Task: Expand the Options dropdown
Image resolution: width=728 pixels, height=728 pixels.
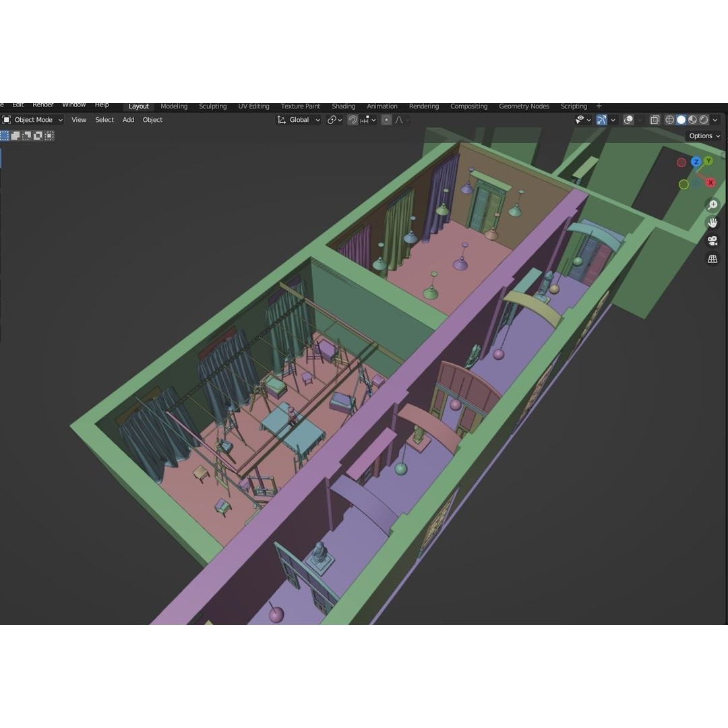Action: click(x=704, y=135)
